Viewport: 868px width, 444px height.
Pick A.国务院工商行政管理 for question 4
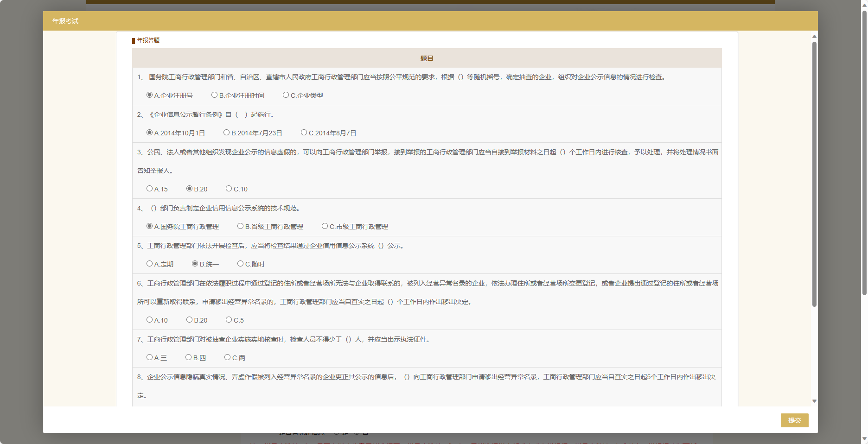pyautogui.click(x=149, y=226)
